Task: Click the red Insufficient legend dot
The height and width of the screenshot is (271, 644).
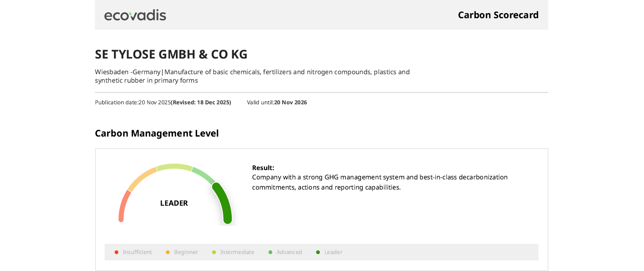Action: [x=117, y=252]
